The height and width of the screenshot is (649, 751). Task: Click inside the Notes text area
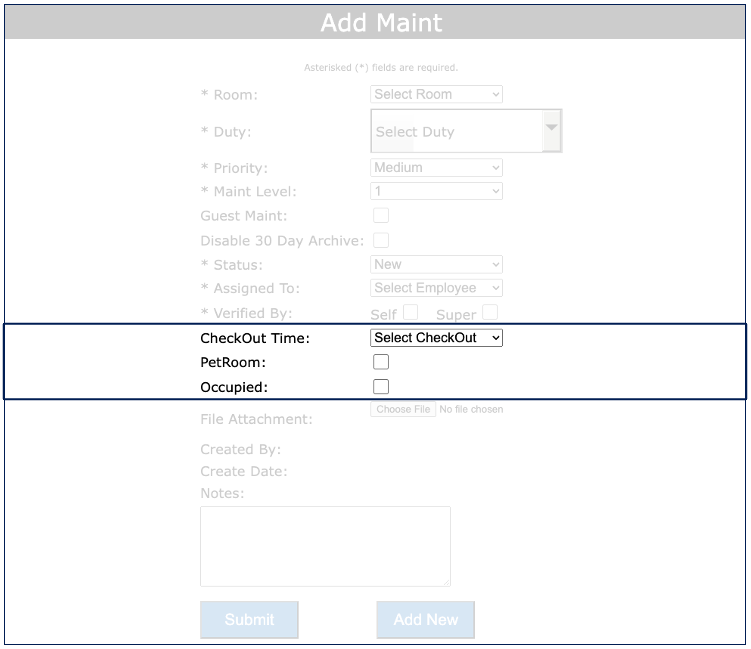tap(325, 545)
